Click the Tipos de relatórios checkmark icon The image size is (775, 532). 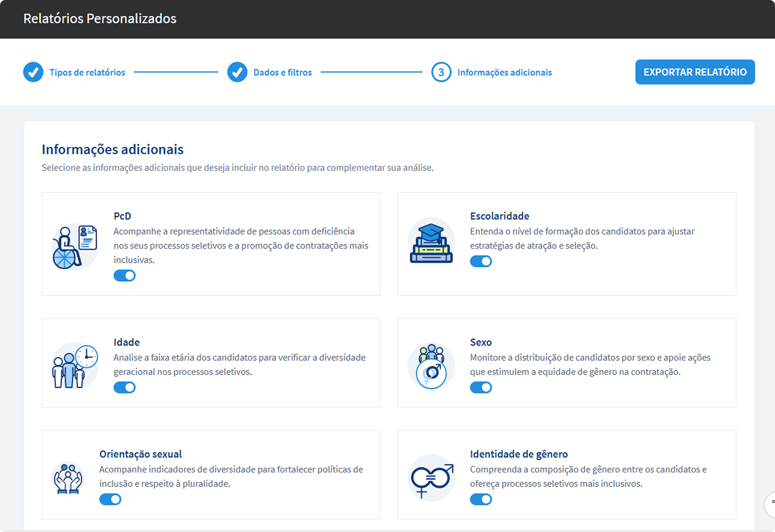33,72
